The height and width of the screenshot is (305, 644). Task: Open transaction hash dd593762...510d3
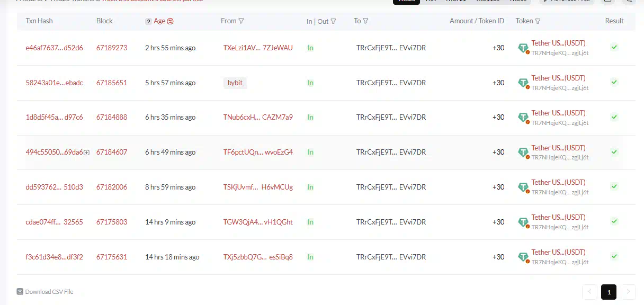coord(54,187)
